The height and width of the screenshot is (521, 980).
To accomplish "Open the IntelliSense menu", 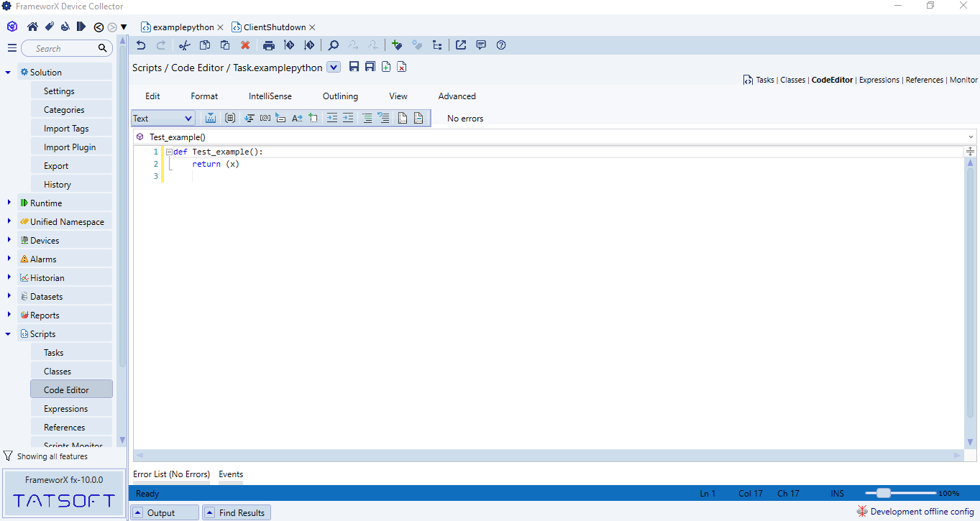I will 270,96.
